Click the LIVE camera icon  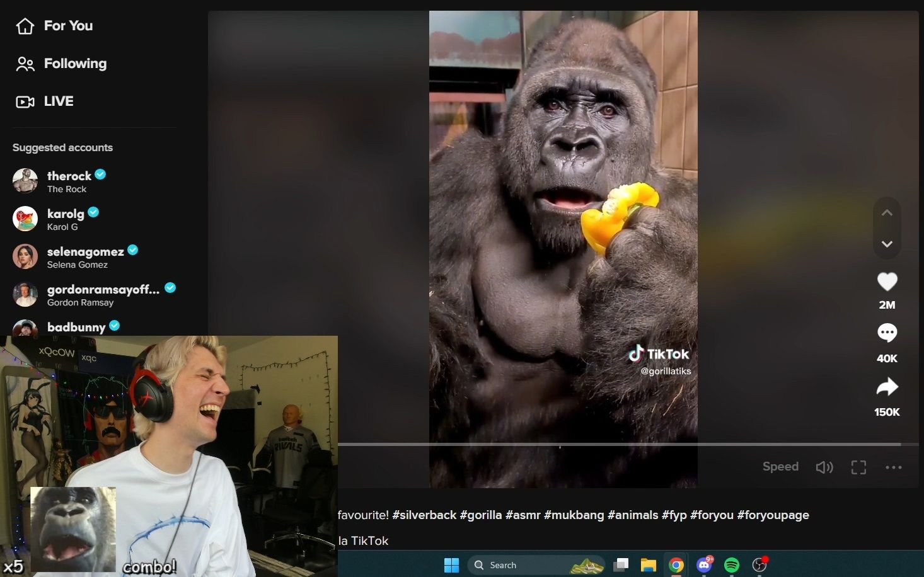25,101
